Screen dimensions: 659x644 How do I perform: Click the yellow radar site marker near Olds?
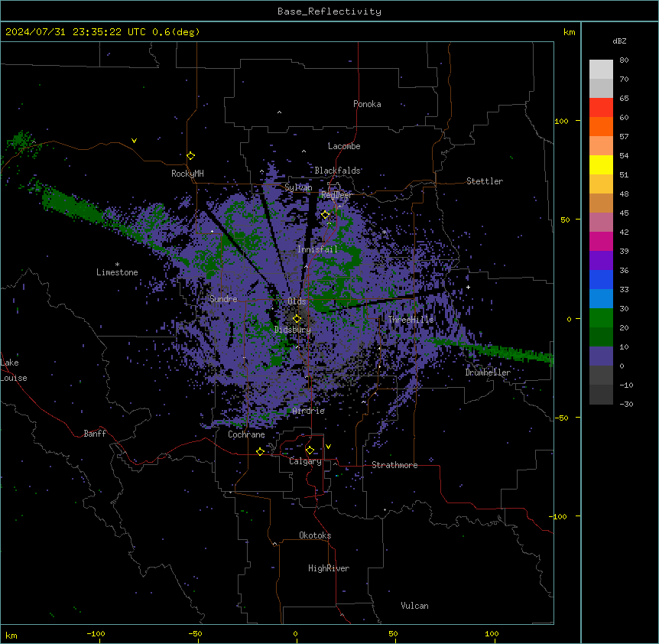pos(297,319)
